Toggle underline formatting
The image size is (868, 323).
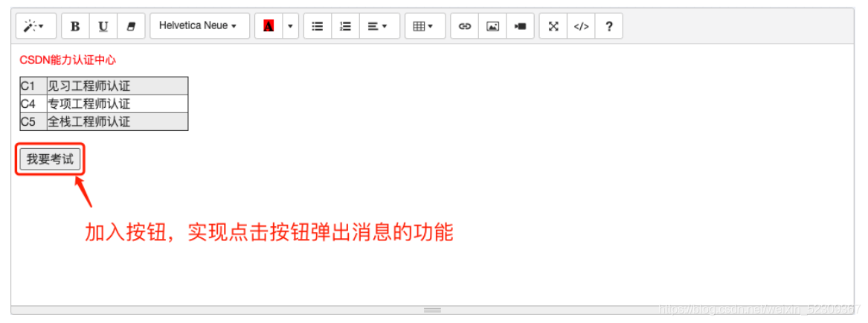103,26
